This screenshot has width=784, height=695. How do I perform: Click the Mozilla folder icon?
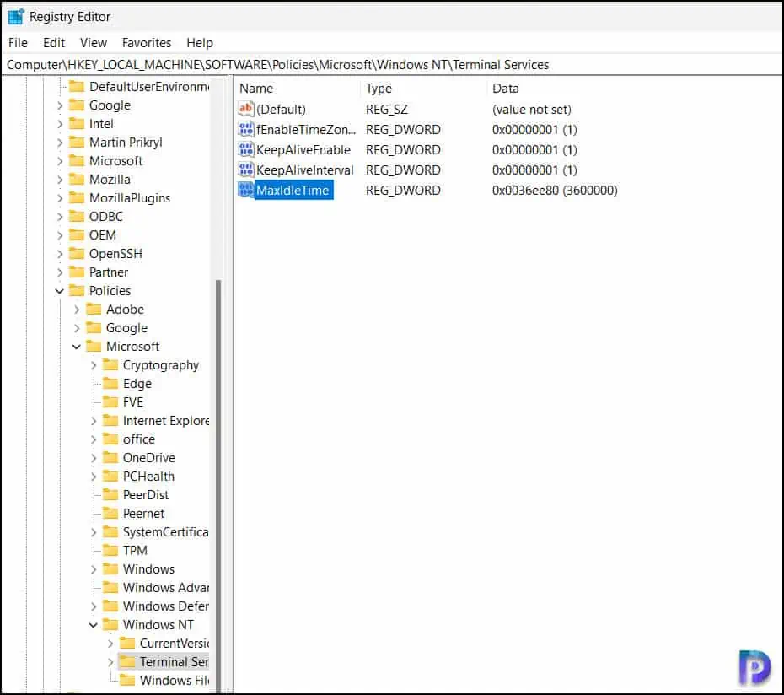click(x=77, y=179)
